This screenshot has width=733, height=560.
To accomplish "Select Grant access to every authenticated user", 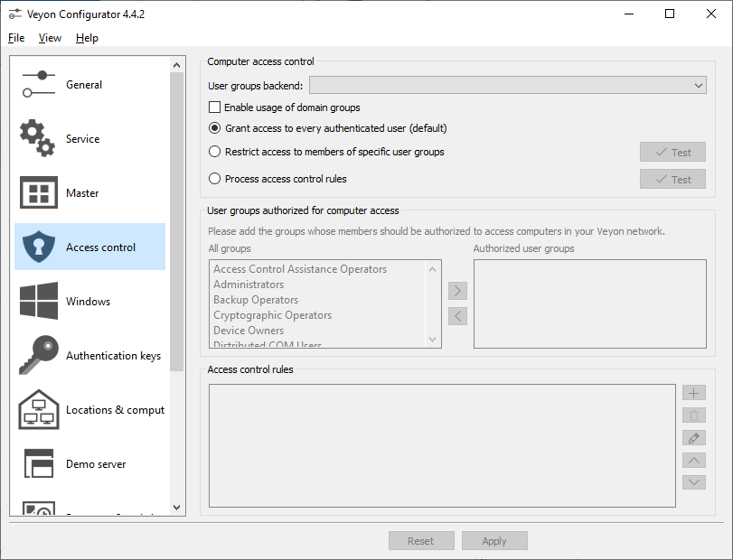I will (214, 128).
